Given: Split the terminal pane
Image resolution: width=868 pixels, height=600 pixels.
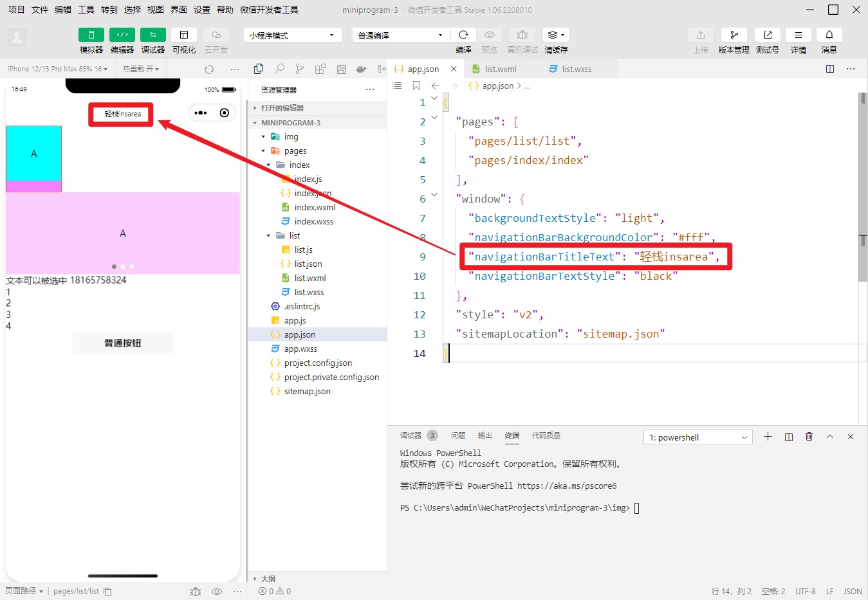Looking at the screenshot, I should tap(789, 437).
